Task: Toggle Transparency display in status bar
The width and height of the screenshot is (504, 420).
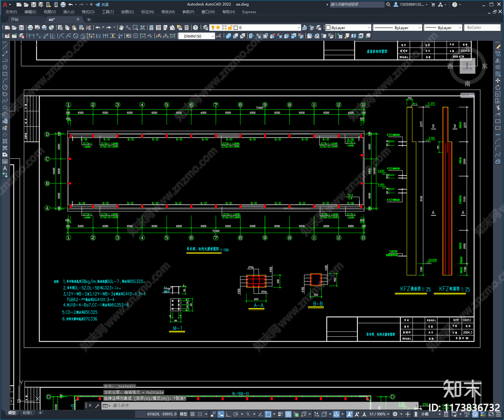Action: pyautogui.click(x=288, y=414)
